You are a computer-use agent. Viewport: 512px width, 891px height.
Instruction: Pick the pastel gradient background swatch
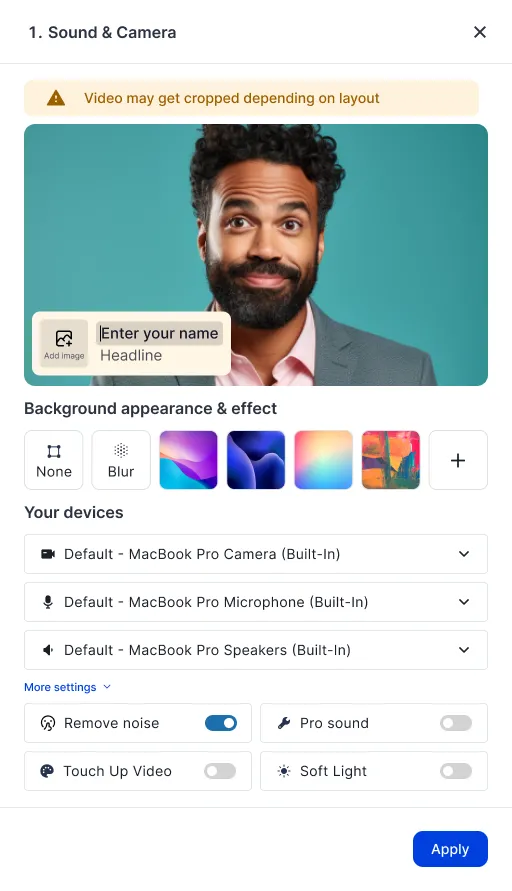pyautogui.click(x=323, y=460)
